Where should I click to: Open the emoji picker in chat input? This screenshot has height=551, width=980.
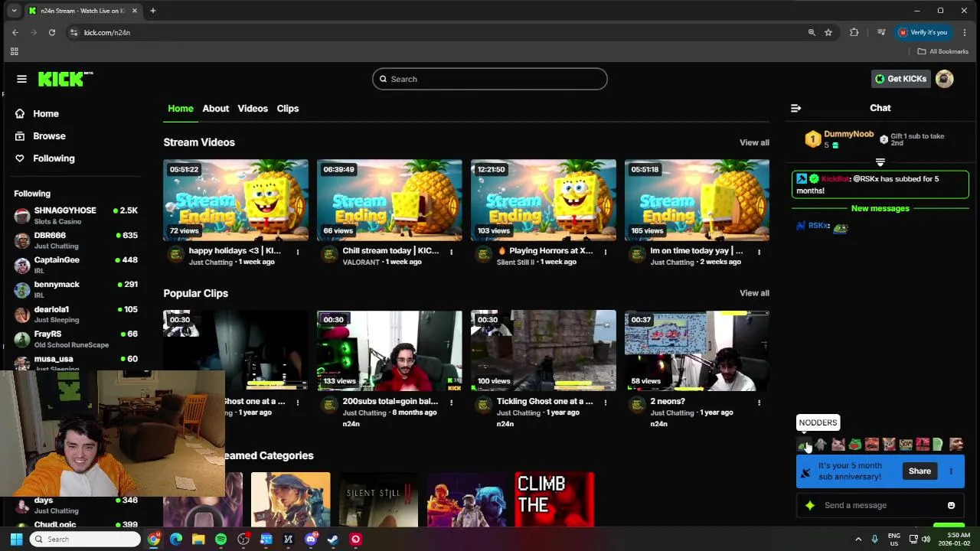(951, 505)
